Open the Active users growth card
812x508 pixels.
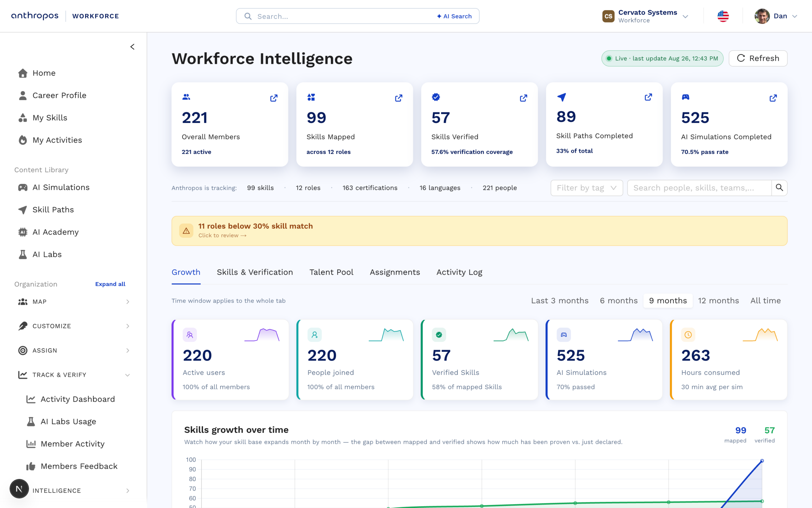[x=230, y=359]
